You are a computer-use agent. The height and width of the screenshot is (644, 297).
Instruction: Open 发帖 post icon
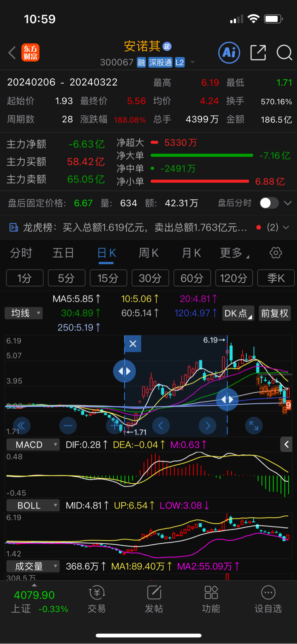pyautogui.click(x=154, y=599)
